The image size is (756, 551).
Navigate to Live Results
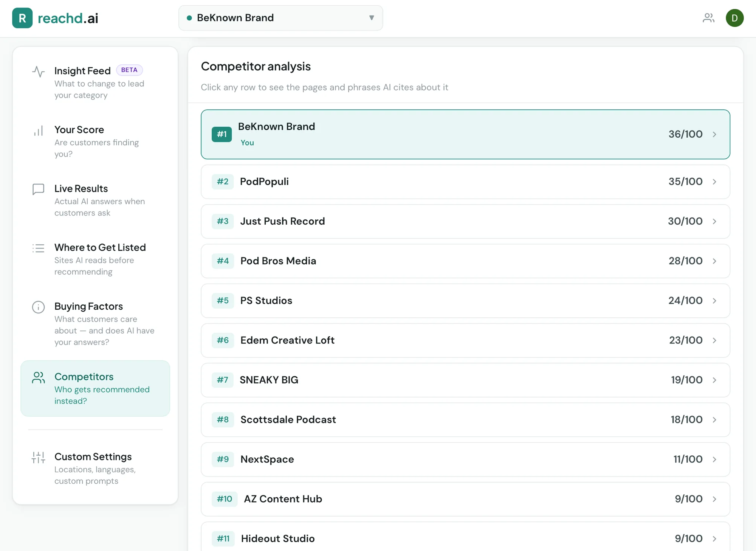[x=95, y=200]
